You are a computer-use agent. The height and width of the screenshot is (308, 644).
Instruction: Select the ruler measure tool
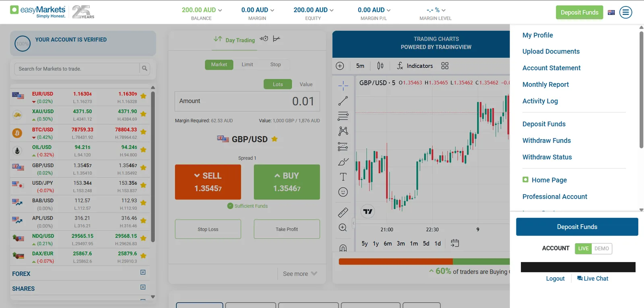[x=343, y=212]
